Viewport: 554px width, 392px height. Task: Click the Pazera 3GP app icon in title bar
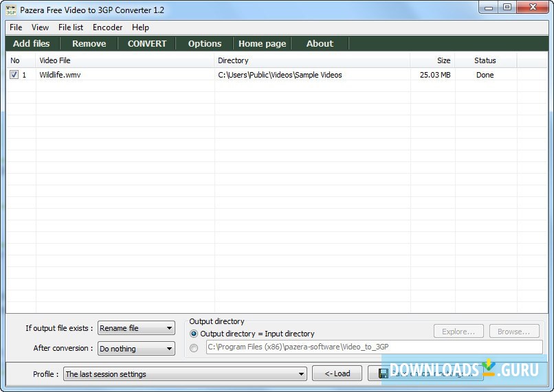coord(11,10)
